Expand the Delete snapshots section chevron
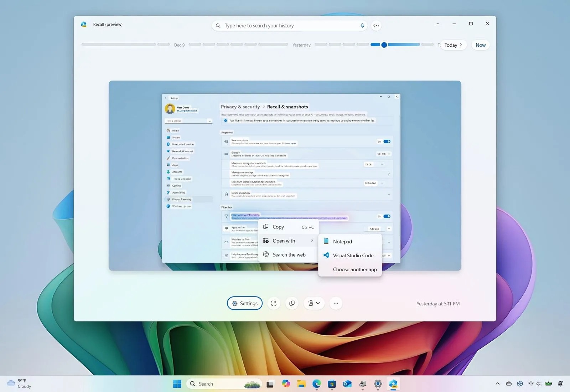 pos(389,194)
